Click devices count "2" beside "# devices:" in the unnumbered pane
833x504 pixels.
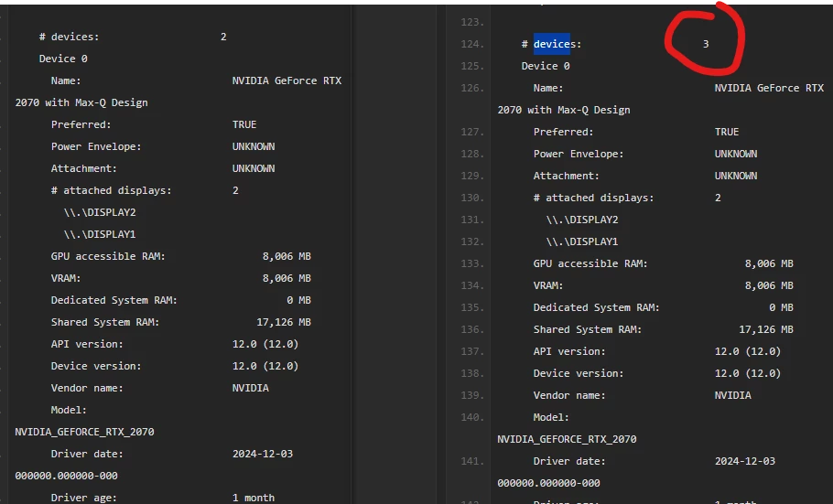point(223,37)
